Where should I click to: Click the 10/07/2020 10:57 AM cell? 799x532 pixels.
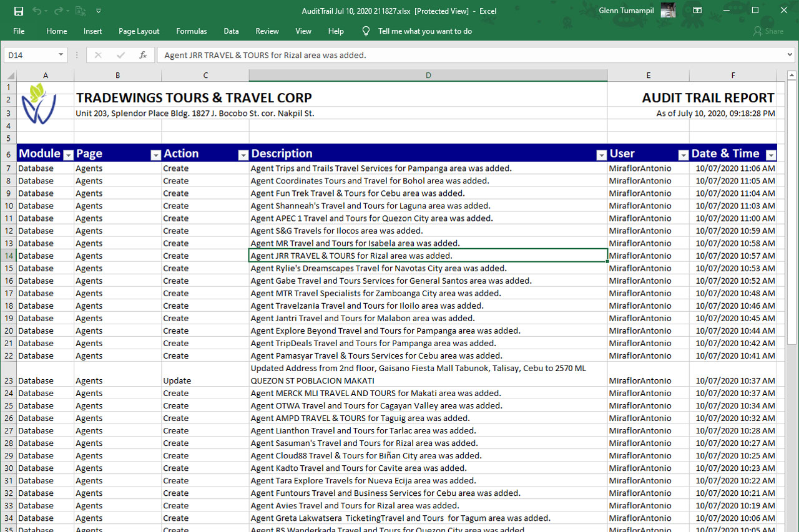[733, 256]
